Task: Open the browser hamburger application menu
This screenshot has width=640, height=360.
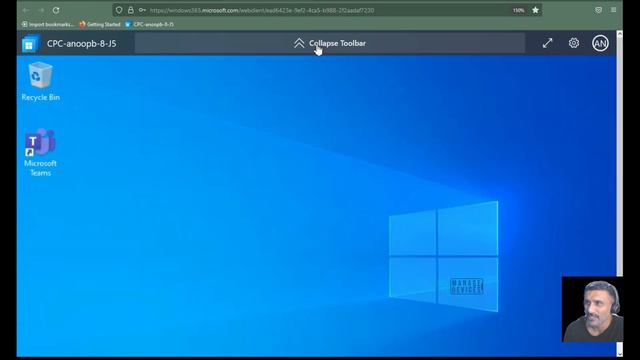Action: point(613,10)
